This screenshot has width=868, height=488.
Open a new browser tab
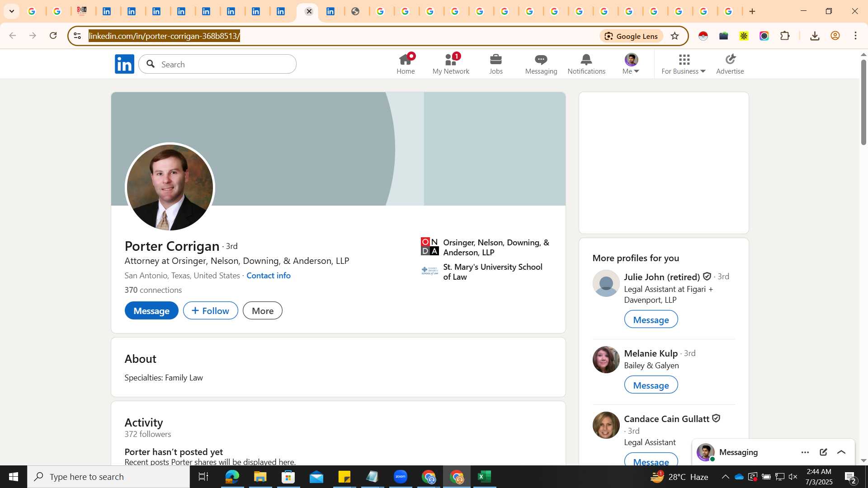click(x=752, y=11)
